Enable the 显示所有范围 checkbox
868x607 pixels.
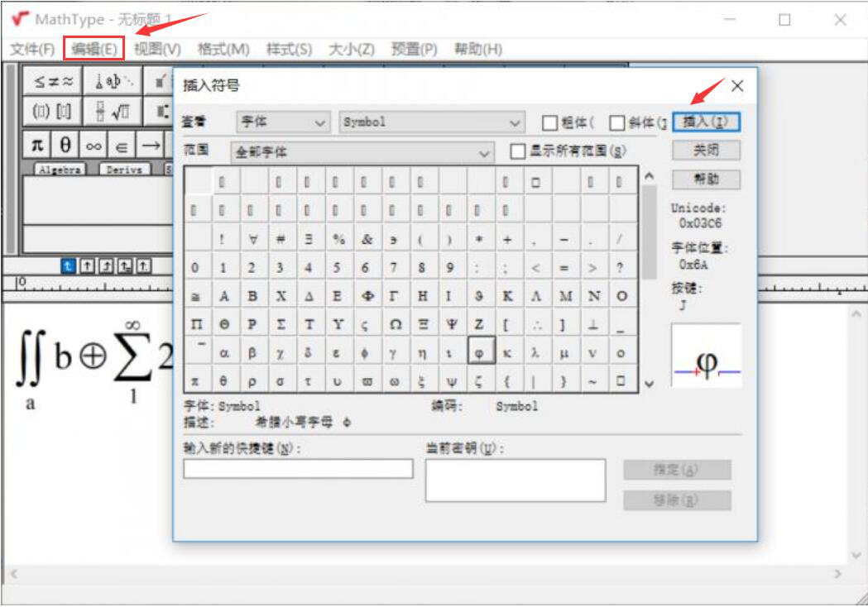tap(517, 151)
